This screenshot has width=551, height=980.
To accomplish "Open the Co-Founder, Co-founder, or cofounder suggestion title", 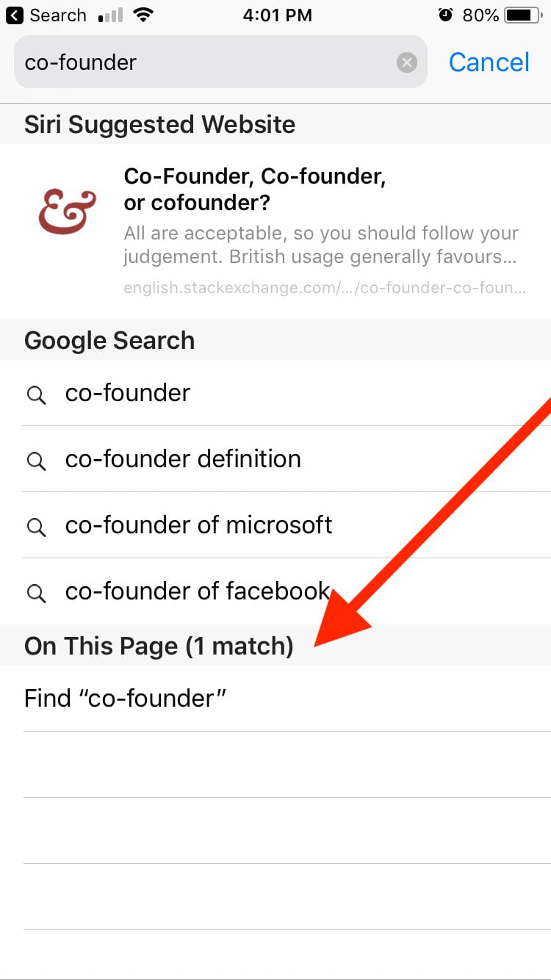I will [x=255, y=189].
